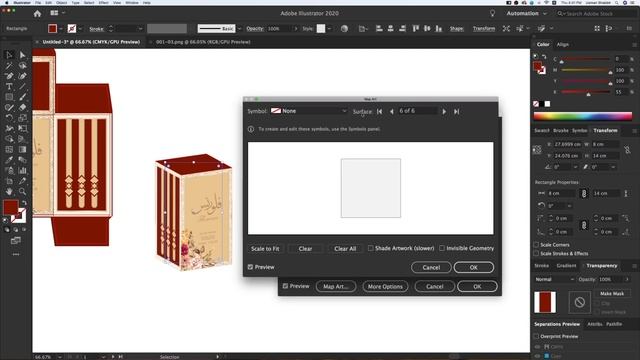640x360 pixels.
Task: Select the Eyedropper tool
Action: pos(9,160)
